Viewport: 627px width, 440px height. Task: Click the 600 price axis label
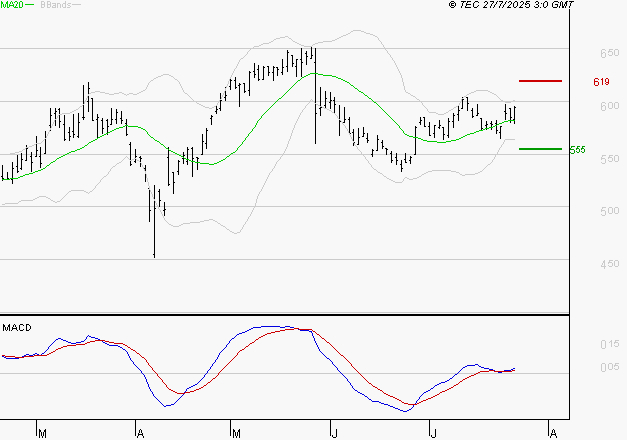coord(609,106)
